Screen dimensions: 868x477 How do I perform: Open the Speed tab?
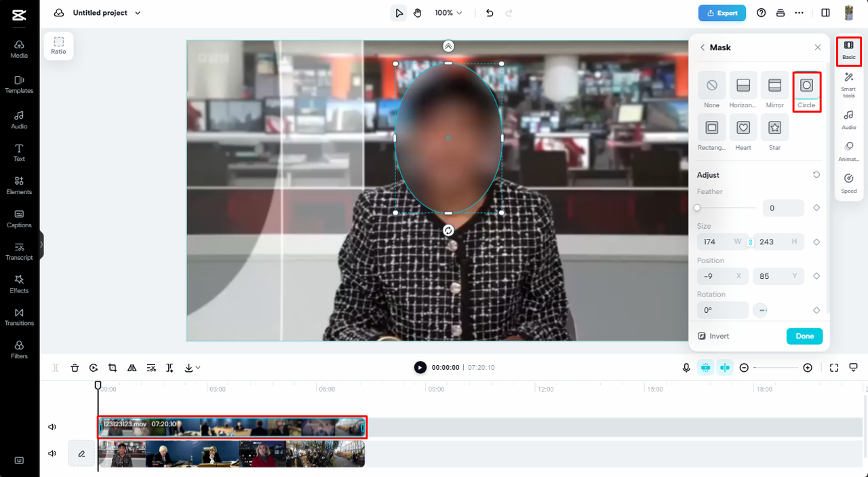(x=849, y=183)
